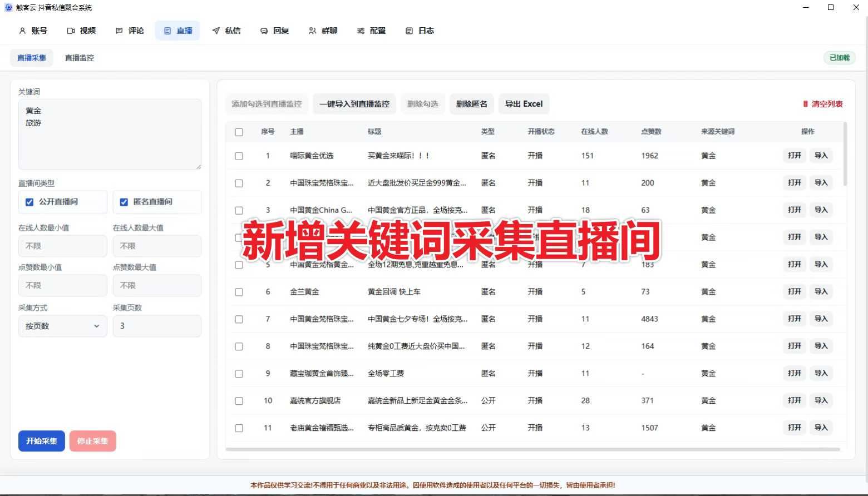
Task: Click 开始采集 button
Action: [42, 441]
